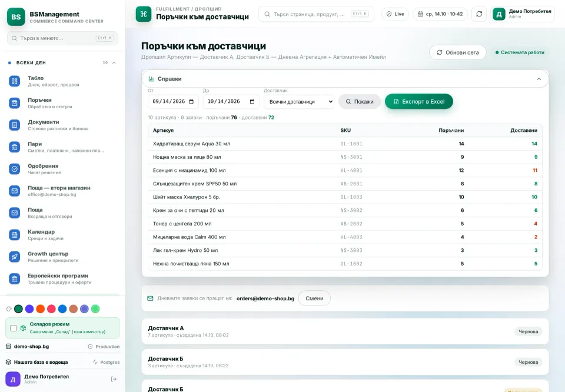Click the store icon next to demo-shop.bg
Screen dimensions: 565x392
coord(8,347)
